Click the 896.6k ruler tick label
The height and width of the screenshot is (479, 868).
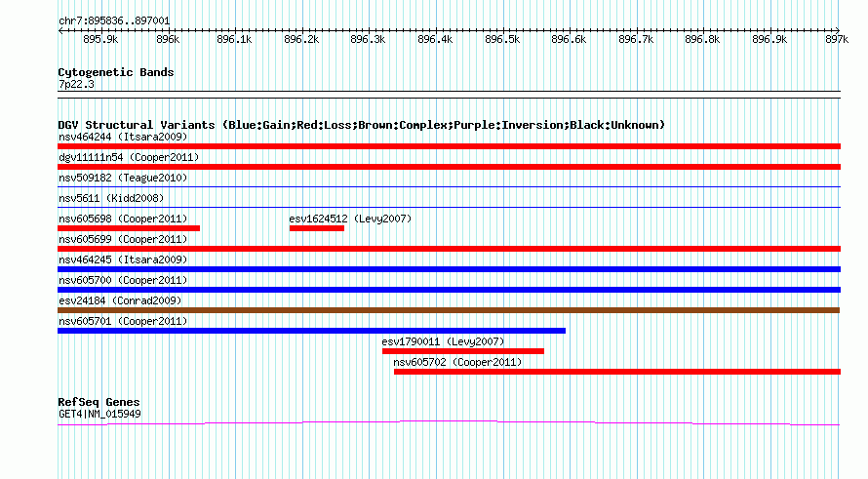[x=569, y=39]
